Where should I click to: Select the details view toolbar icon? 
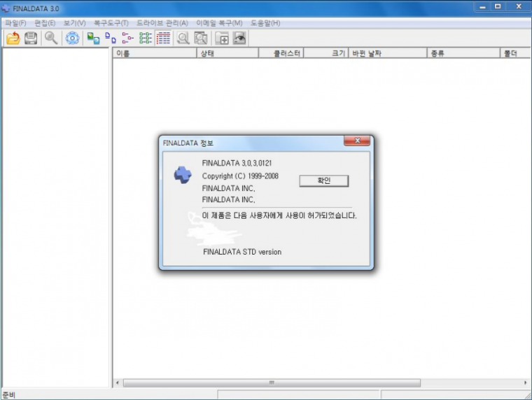point(163,38)
